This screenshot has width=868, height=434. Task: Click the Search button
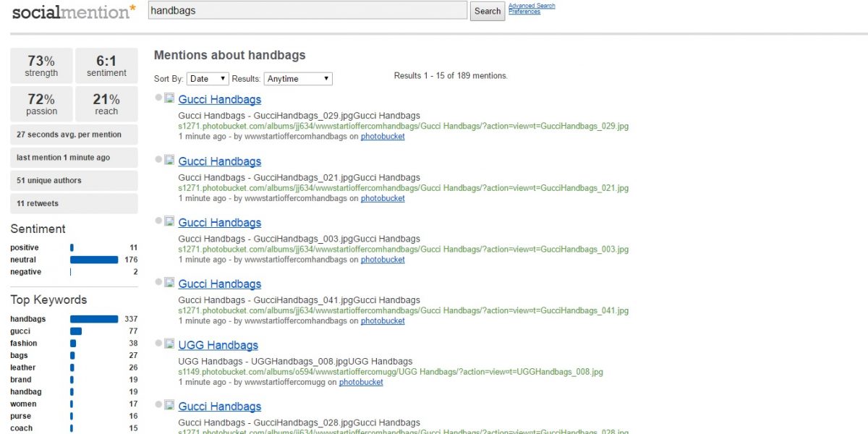488,11
